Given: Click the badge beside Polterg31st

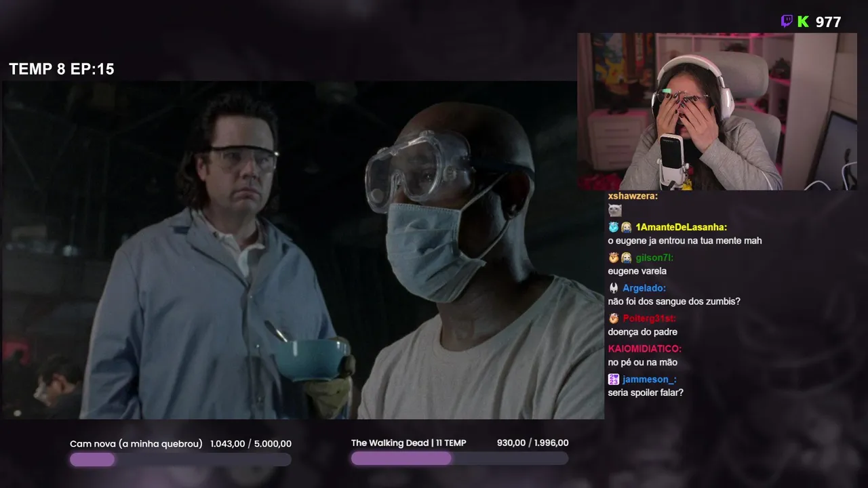Looking at the screenshot, I should (614, 319).
